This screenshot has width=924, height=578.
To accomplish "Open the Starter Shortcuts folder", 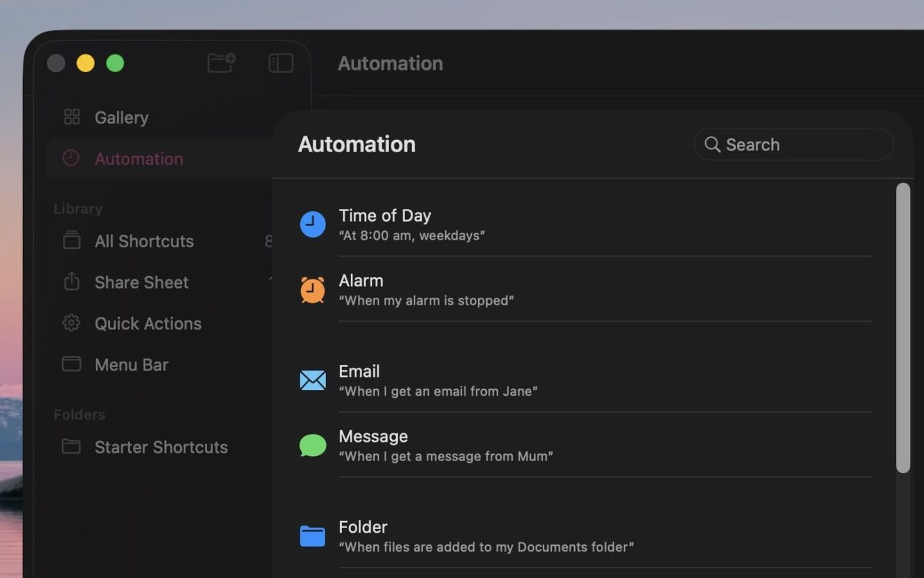I will (160, 447).
